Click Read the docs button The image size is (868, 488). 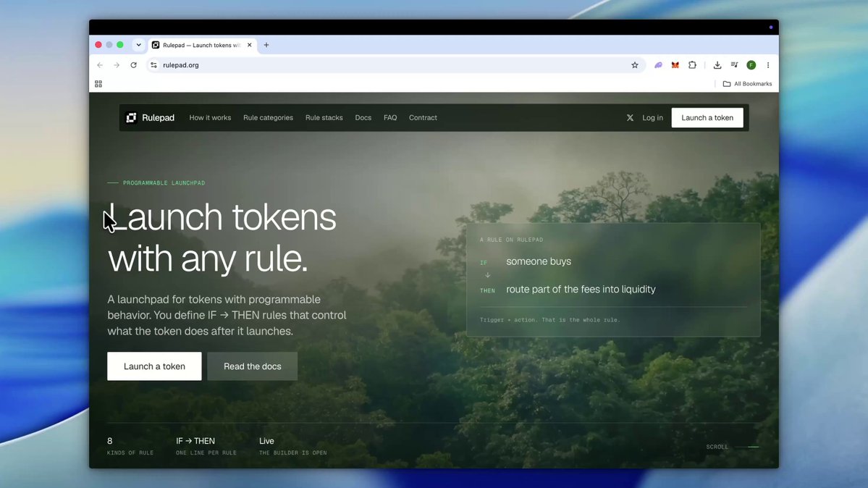click(x=253, y=366)
